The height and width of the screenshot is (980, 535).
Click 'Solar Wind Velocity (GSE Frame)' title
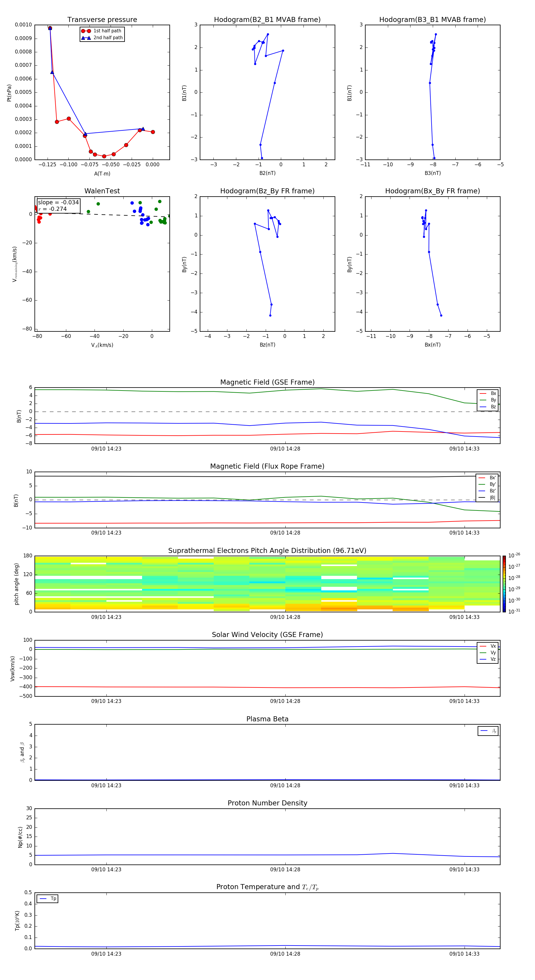(267, 635)
